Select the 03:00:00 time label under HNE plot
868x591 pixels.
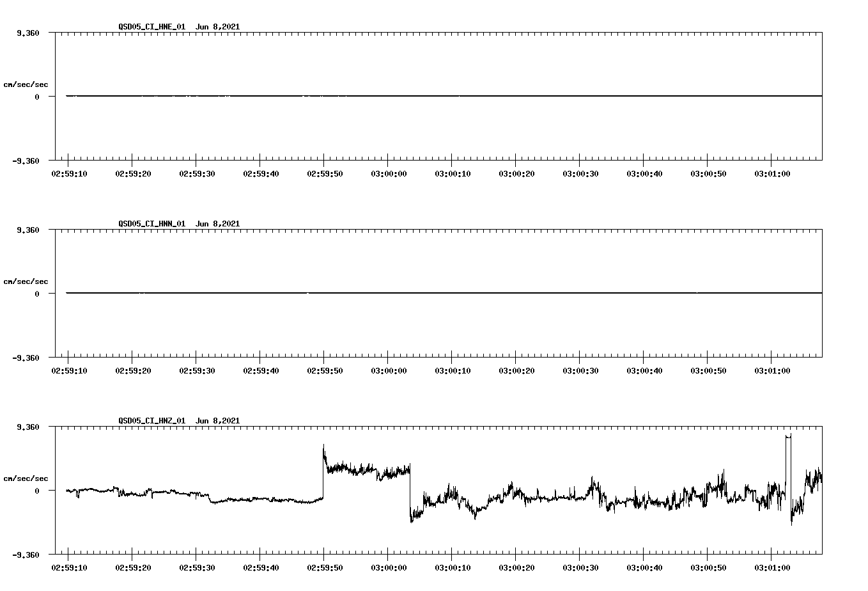coord(389,173)
